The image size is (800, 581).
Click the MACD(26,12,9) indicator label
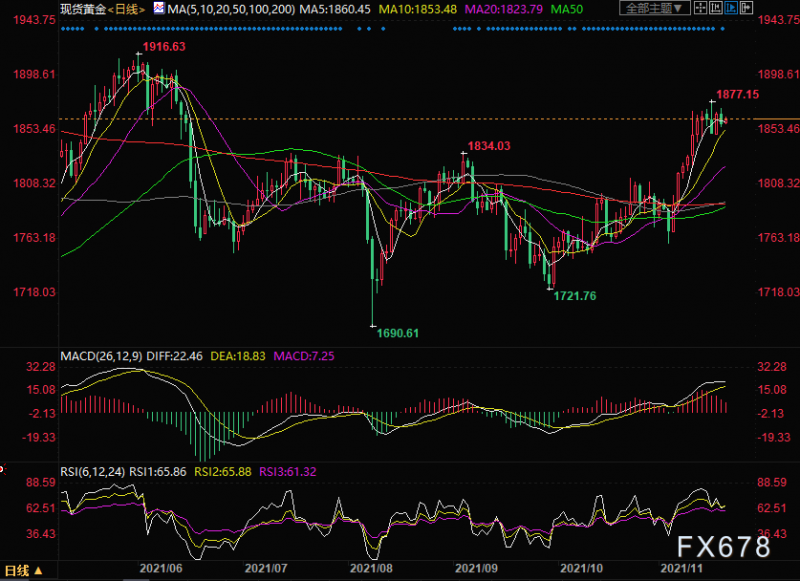click(102, 356)
